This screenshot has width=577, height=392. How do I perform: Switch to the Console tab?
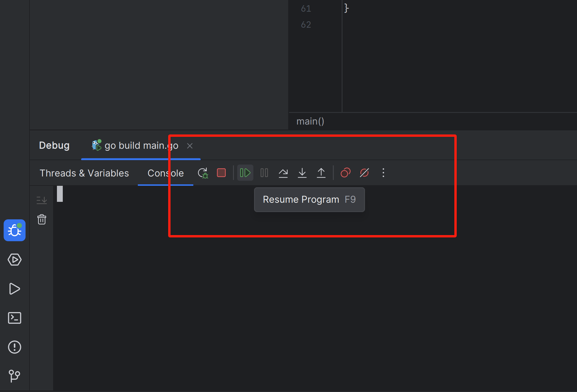click(166, 173)
